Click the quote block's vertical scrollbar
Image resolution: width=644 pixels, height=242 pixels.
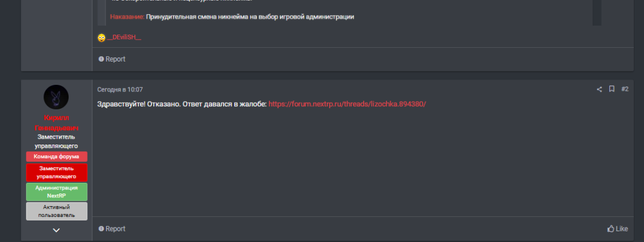coord(596,12)
